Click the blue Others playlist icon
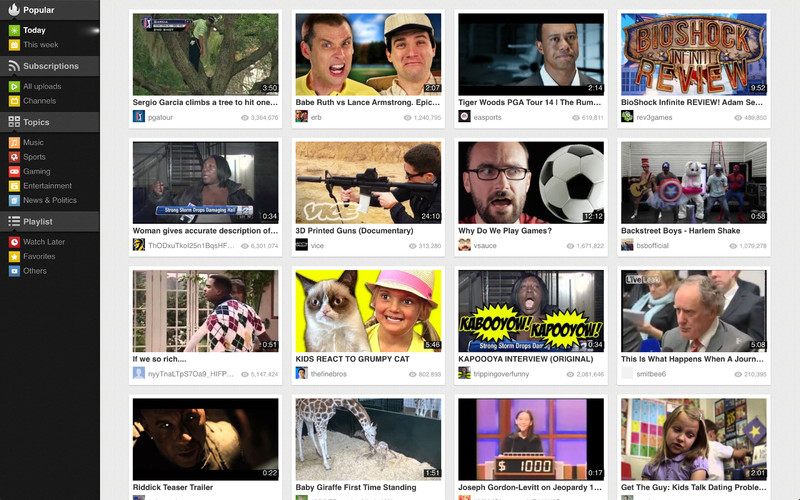 tap(14, 271)
